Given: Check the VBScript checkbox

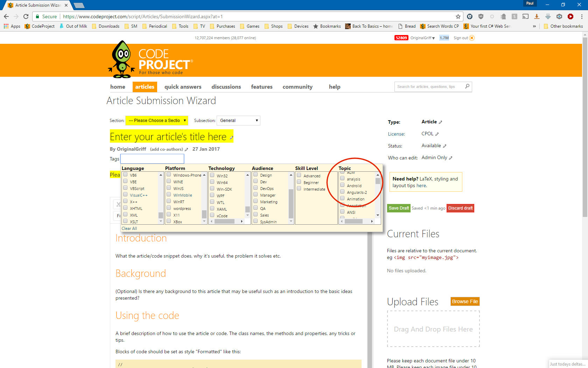Looking at the screenshot, I should coord(125,188).
